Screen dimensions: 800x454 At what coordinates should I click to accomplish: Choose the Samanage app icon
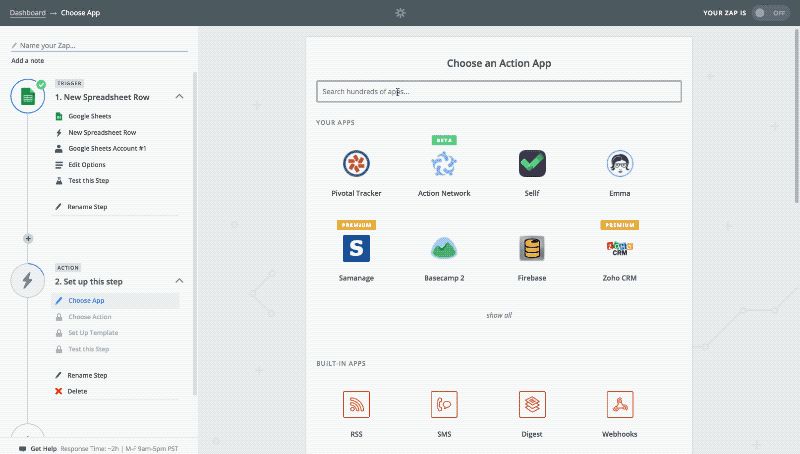tap(356, 248)
